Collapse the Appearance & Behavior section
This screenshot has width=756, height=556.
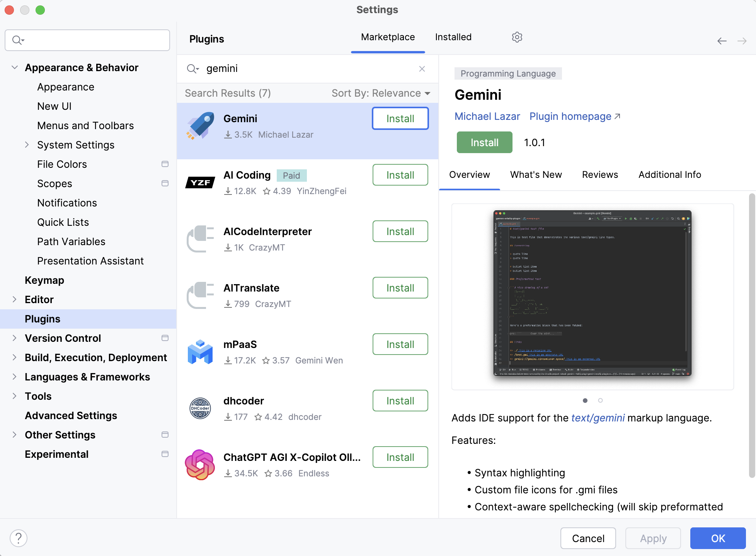click(x=15, y=67)
